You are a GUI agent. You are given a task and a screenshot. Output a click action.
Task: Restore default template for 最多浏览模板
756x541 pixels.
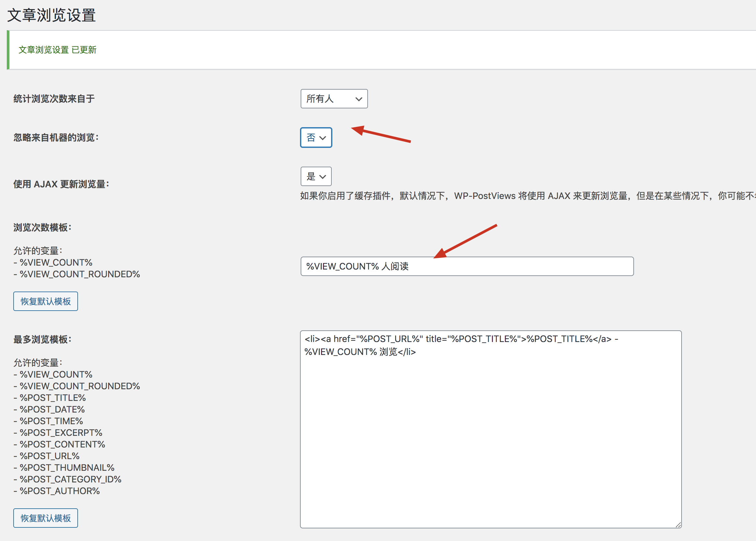tap(46, 518)
